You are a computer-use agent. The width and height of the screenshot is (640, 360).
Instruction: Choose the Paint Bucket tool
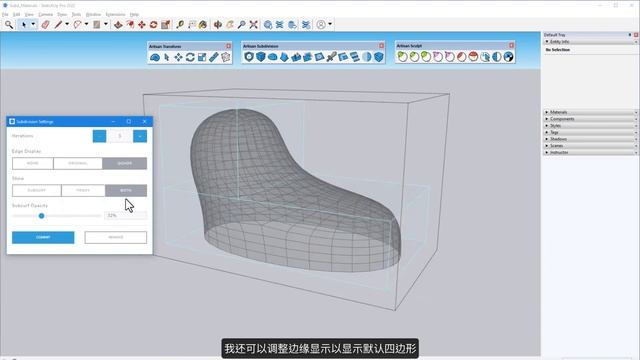pyautogui.click(x=203, y=25)
